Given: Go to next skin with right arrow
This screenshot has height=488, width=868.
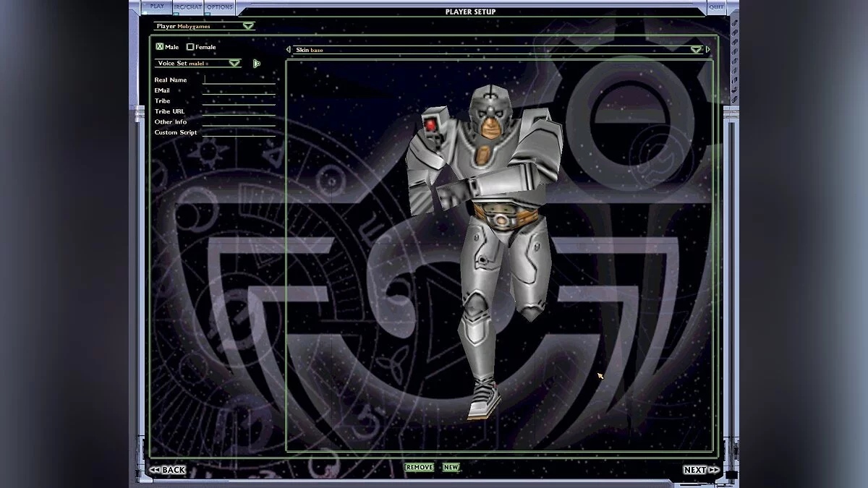Looking at the screenshot, I should point(707,50).
